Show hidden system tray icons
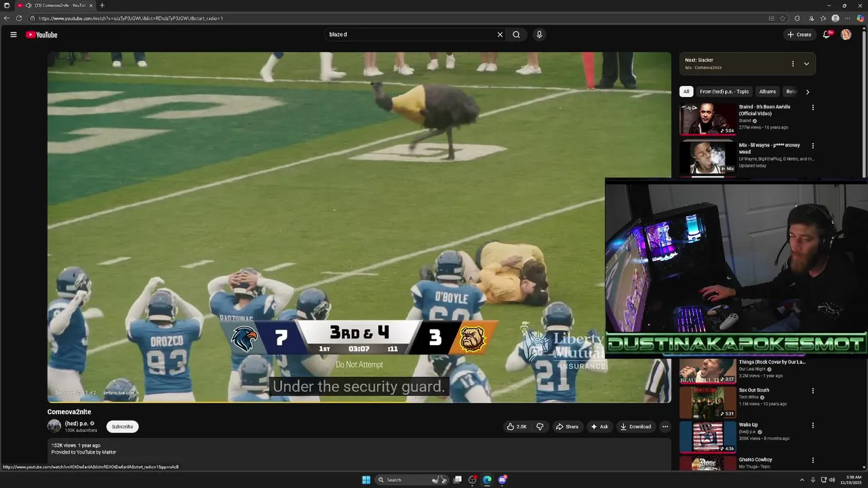 (x=802, y=480)
